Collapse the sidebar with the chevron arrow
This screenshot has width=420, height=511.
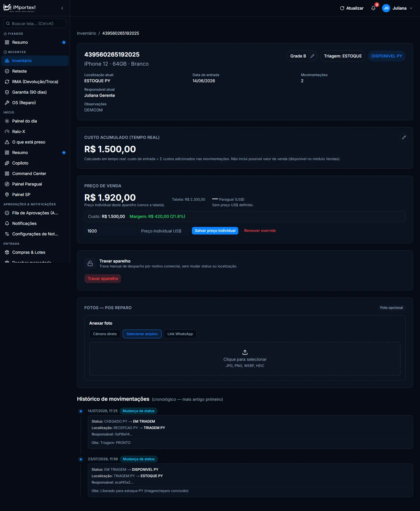point(62,8)
